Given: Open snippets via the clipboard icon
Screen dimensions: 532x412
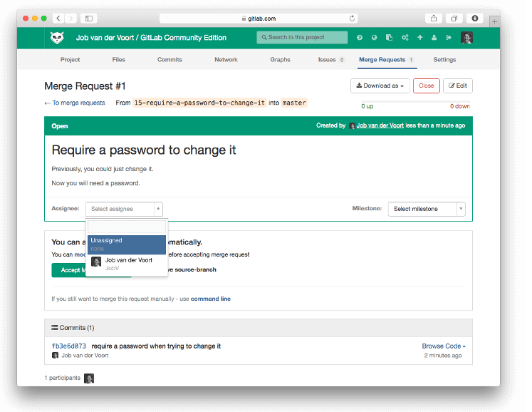Looking at the screenshot, I should coord(389,38).
